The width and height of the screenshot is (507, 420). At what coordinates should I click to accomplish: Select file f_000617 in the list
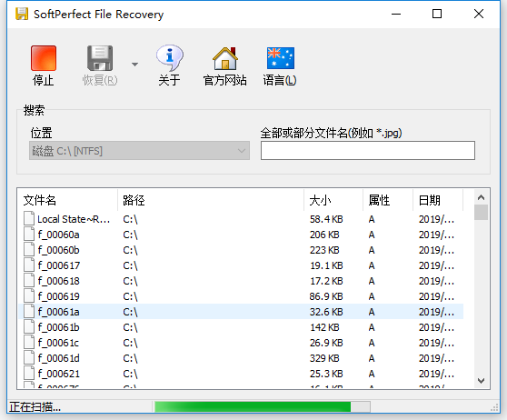coord(241,265)
